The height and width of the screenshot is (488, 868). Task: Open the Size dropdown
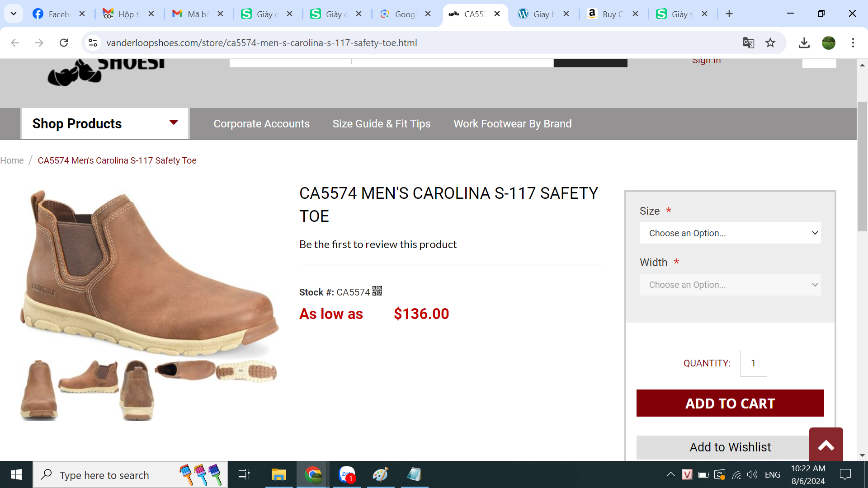point(730,233)
